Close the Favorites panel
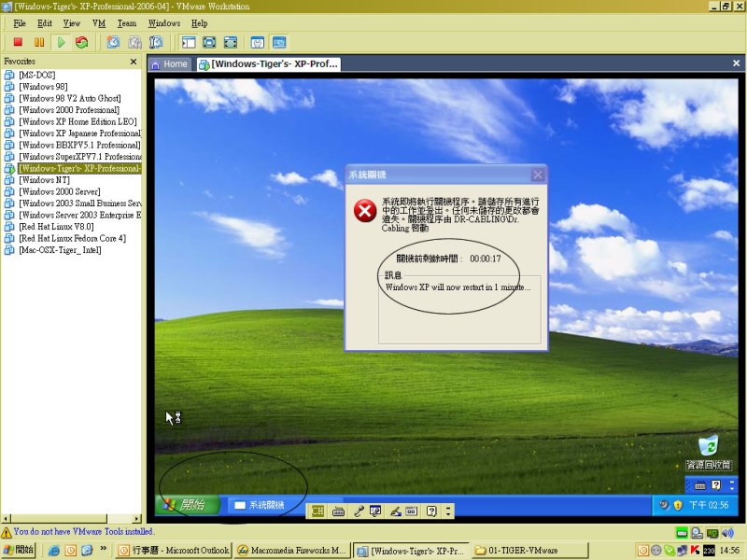The height and width of the screenshot is (560, 747). coord(134,62)
